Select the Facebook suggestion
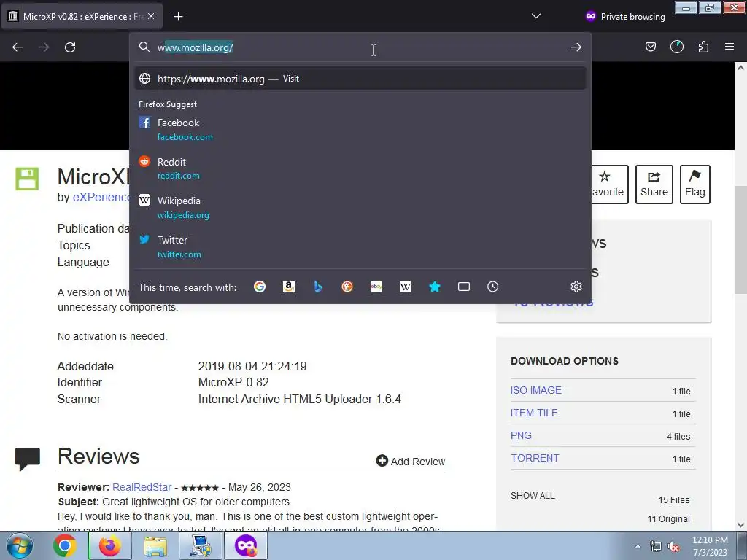Image resolution: width=747 pixels, height=560 pixels. point(360,130)
